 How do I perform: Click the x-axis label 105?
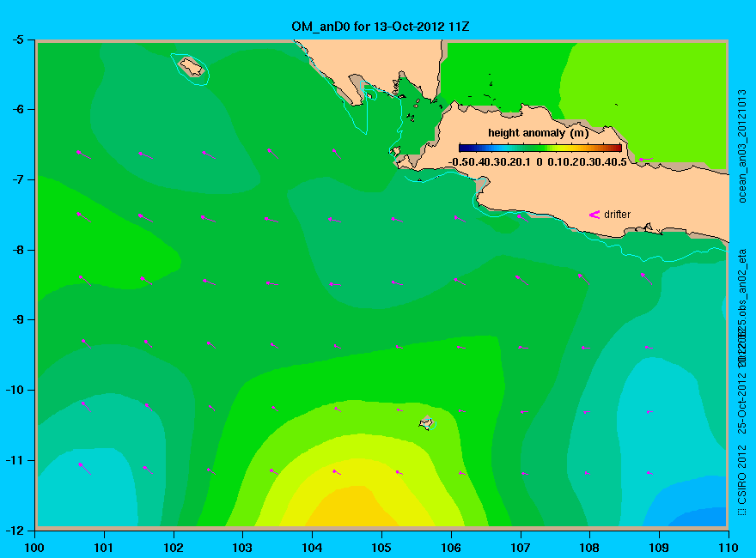(381, 548)
